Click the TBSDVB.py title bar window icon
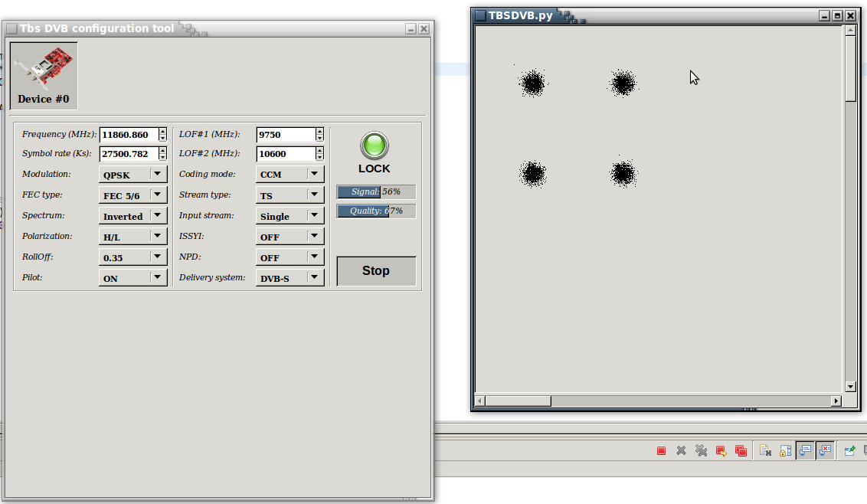The image size is (867, 504). click(480, 15)
